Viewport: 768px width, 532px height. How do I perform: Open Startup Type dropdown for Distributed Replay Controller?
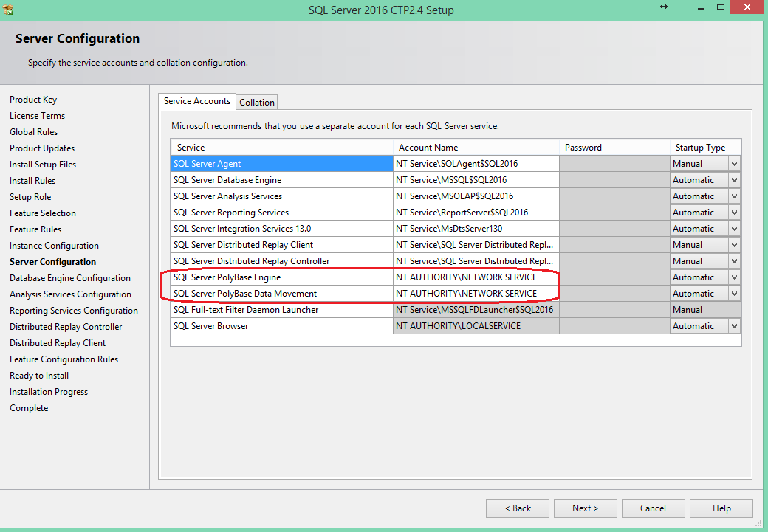[x=734, y=261]
